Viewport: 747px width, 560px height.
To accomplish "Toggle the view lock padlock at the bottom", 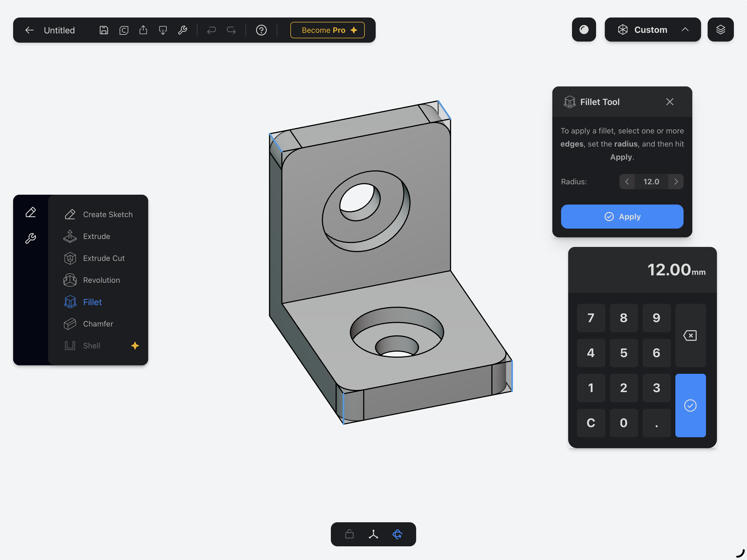I will tap(349, 534).
